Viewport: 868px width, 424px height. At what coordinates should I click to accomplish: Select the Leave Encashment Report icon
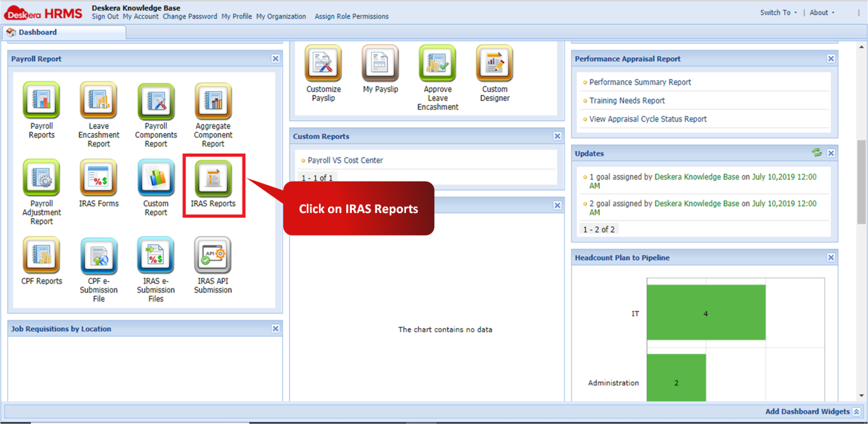click(98, 101)
